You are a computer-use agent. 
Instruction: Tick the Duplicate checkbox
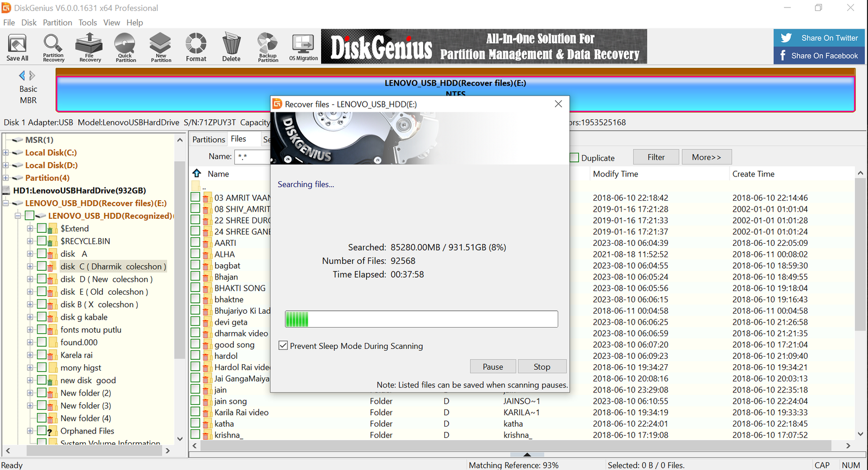pyautogui.click(x=575, y=158)
